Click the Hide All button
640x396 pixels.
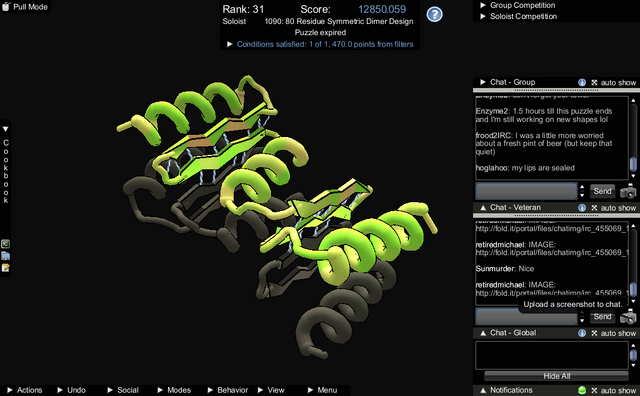point(557,376)
